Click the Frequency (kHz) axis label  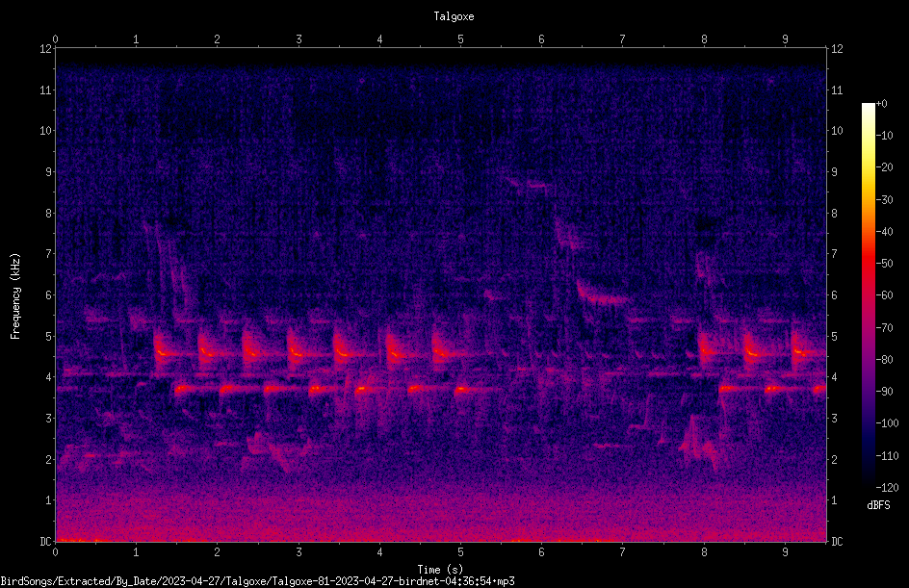[15, 295]
